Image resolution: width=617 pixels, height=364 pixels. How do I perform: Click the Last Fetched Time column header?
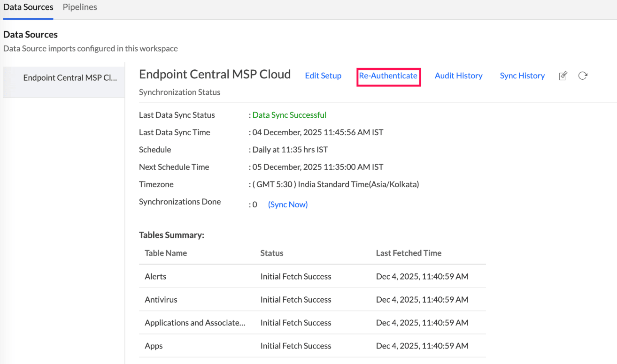pos(409,253)
